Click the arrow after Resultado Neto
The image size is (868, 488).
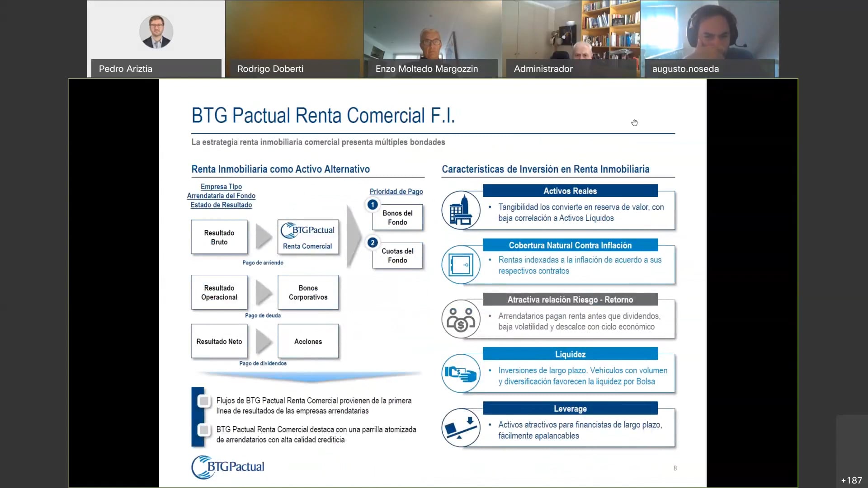(264, 341)
